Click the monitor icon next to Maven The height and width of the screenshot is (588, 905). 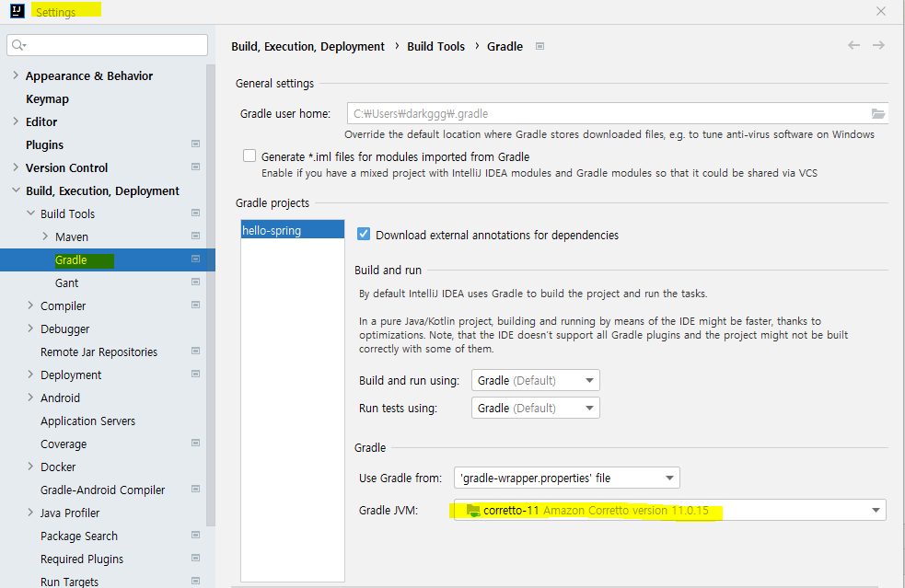pyautogui.click(x=195, y=236)
